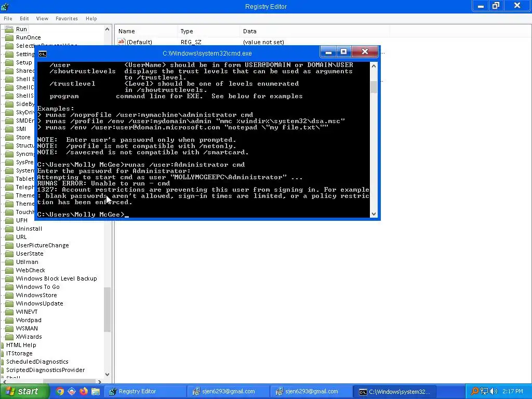Sort by the Data column header
The width and height of the screenshot is (532, 399).
(314, 31)
